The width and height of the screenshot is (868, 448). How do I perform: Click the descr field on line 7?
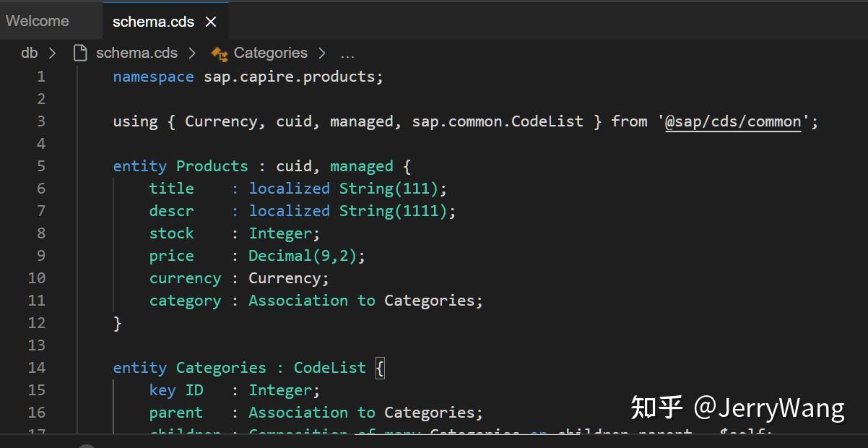[x=172, y=211]
